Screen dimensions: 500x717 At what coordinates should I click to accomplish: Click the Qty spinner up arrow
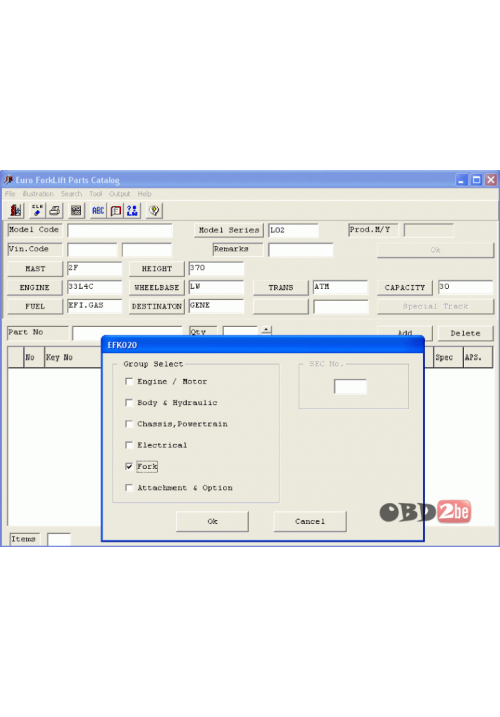coord(266,330)
